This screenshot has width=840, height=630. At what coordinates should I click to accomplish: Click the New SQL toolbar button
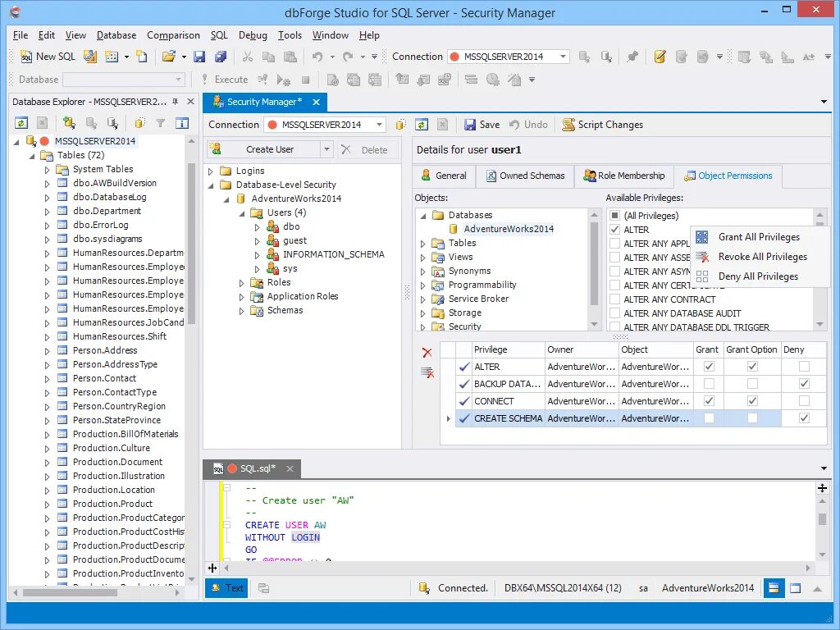[x=48, y=57]
